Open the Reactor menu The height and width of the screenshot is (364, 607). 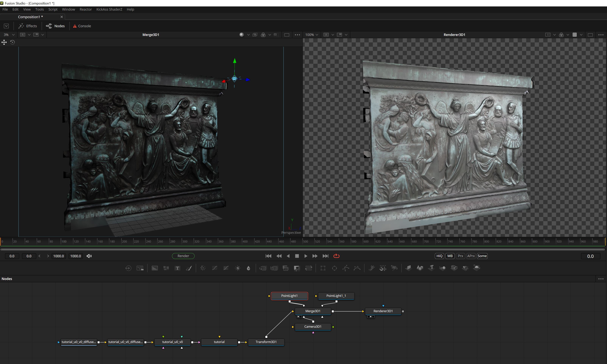coord(86,9)
